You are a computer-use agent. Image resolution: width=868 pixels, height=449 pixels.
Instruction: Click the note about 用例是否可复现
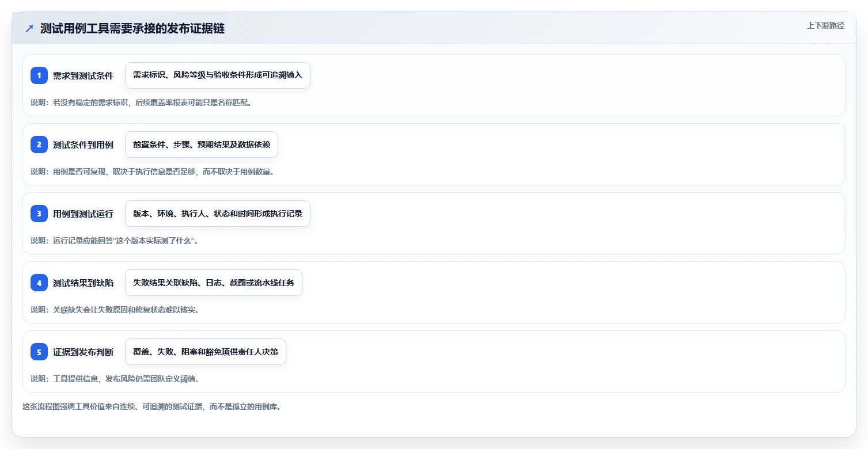[152, 172]
